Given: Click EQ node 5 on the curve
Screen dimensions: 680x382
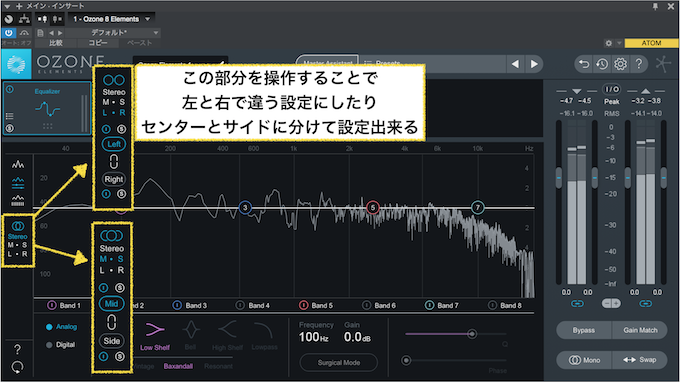Looking at the screenshot, I should [x=373, y=208].
